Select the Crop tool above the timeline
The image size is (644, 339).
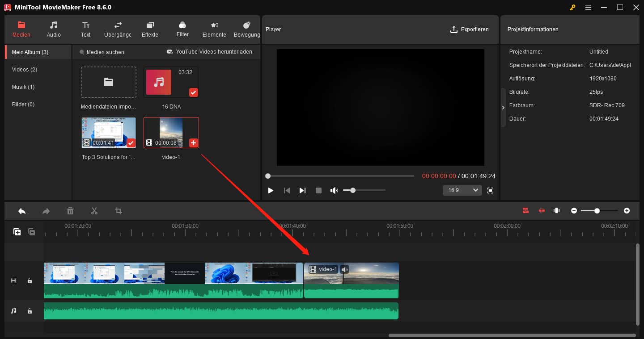(118, 210)
